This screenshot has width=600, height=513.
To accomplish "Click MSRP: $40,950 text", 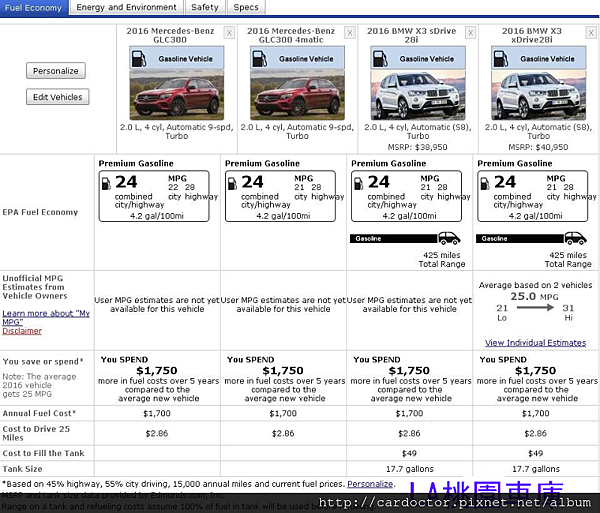I will tap(538, 147).
